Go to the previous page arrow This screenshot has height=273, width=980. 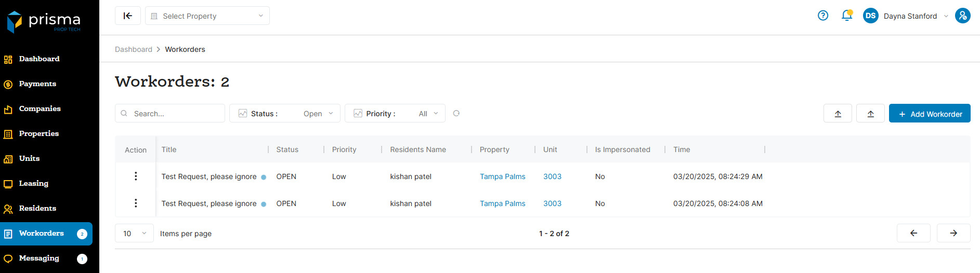pyautogui.click(x=913, y=233)
